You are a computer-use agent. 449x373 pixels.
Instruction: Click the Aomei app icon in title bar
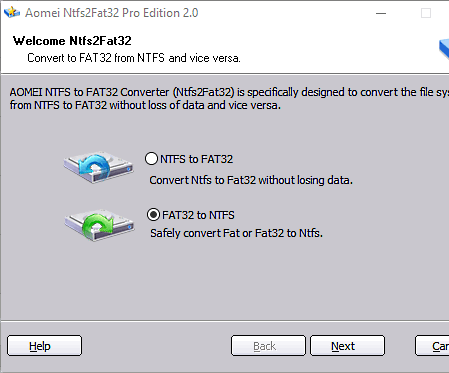pos(12,12)
